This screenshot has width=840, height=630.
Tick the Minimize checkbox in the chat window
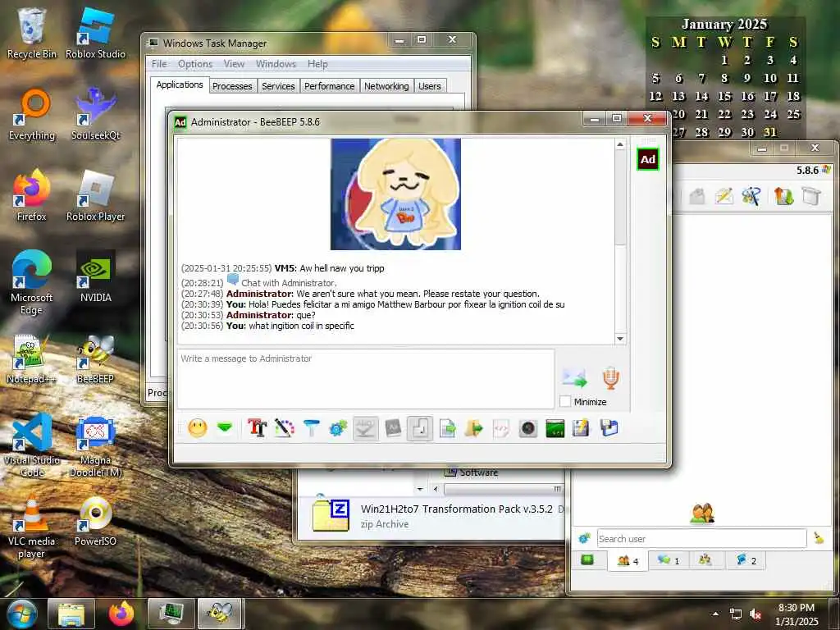(x=565, y=401)
